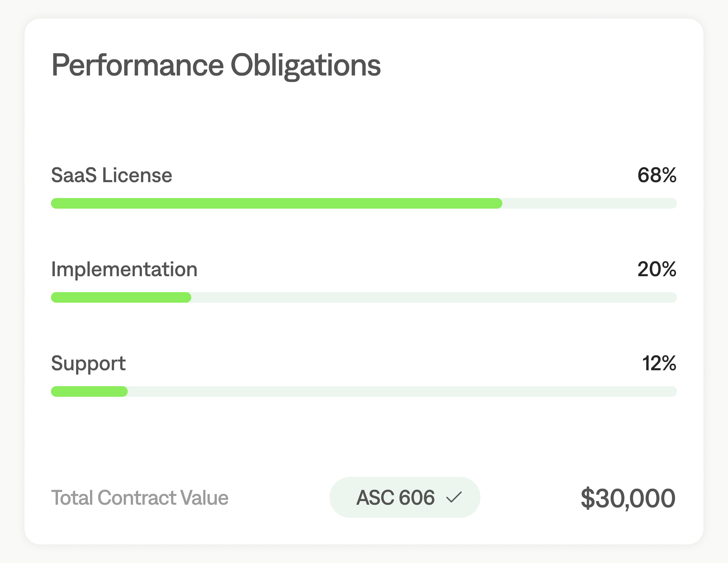Click the ASC 606 compliance badge text
This screenshot has width=728, height=563.
coord(395,497)
